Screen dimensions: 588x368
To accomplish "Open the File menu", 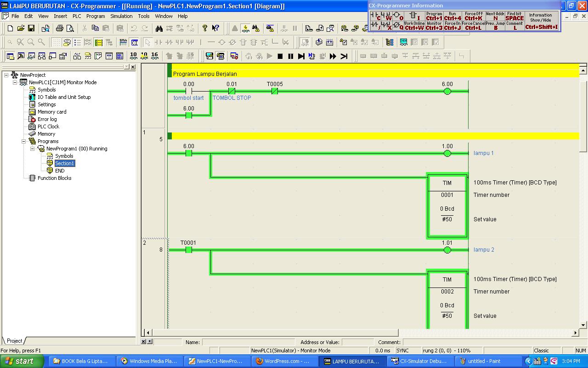I will click(x=15, y=16).
